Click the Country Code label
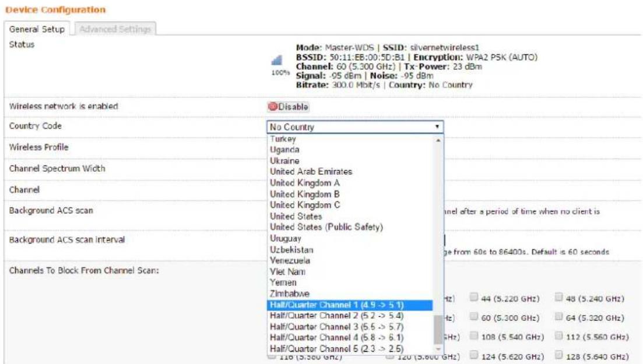 click(x=35, y=126)
